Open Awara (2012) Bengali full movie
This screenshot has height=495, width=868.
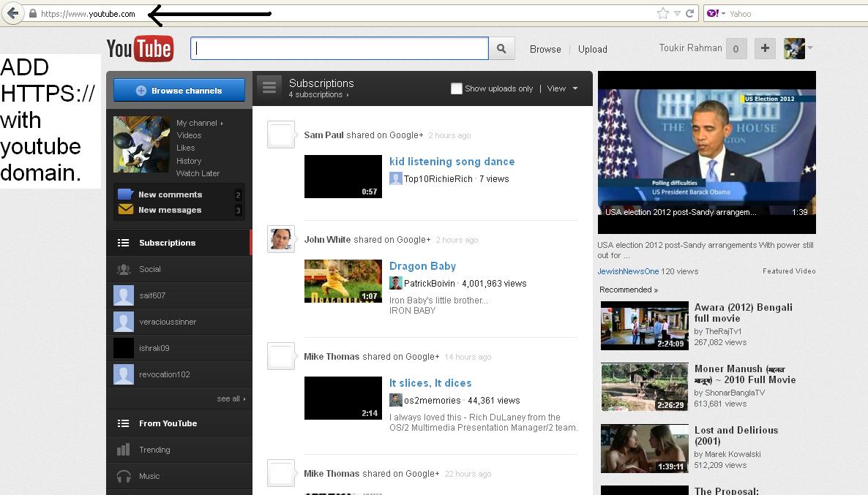[x=743, y=313]
